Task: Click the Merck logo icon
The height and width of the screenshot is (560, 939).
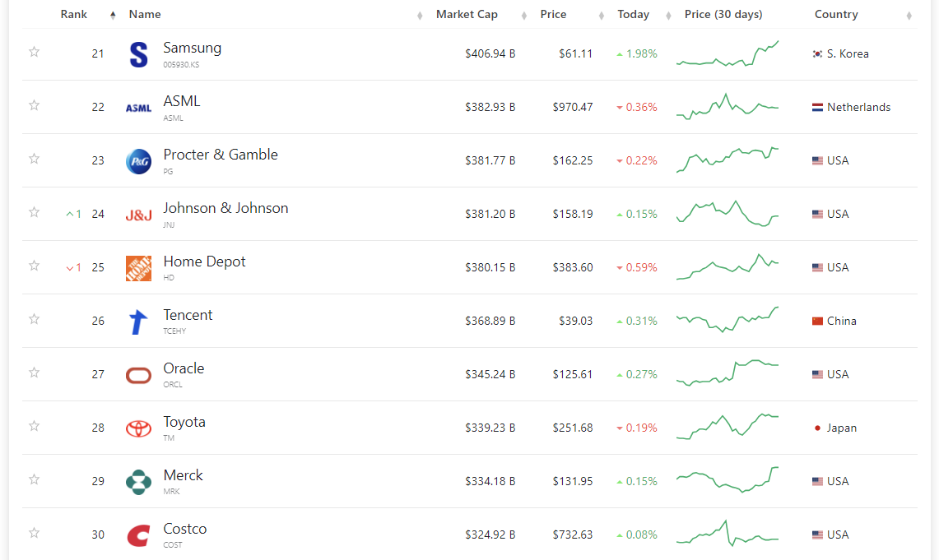Action: pyautogui.click(x=138, y=482)
